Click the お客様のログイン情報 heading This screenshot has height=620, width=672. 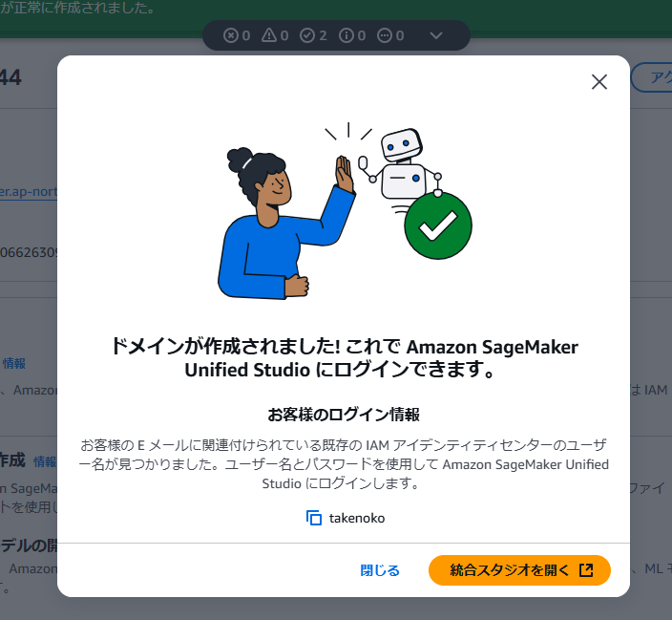344,415
